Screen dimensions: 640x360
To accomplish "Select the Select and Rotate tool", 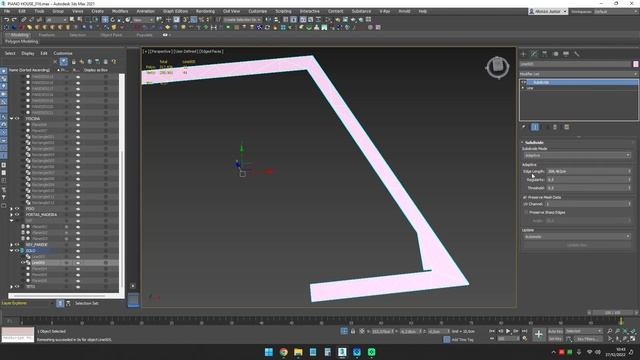I will [x=113, y=20].
